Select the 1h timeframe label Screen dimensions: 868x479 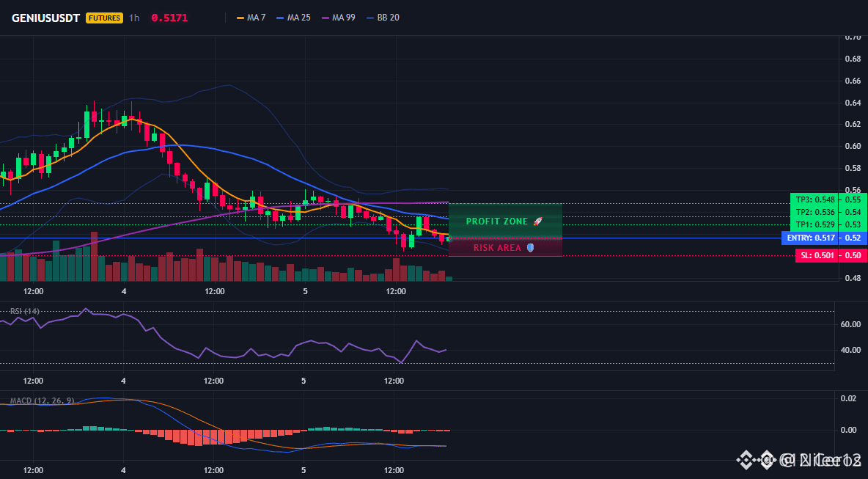pyautogui.click(x=134, y=18)
